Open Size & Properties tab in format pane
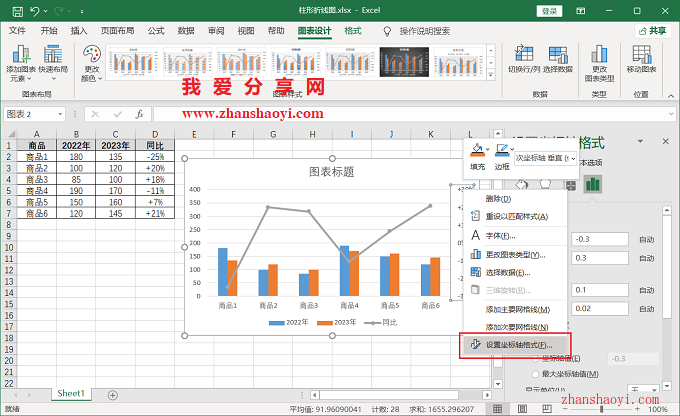This screenshot has height=416, width=680. 571,186
